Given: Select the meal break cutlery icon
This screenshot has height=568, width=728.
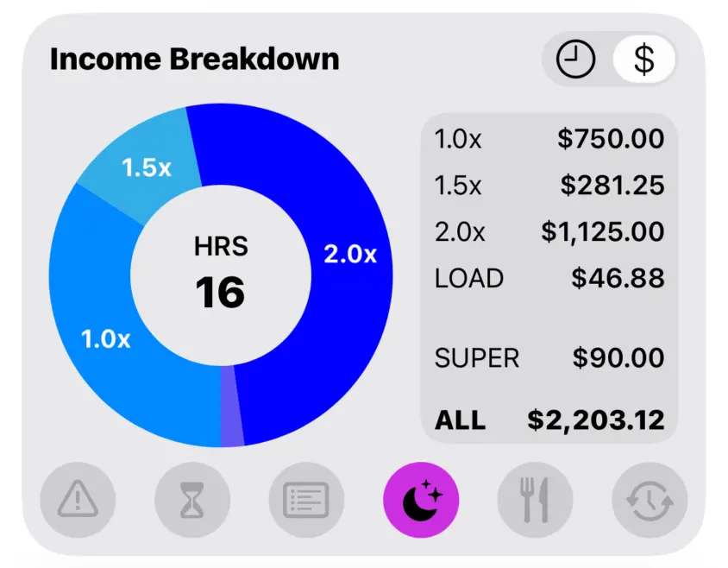Looking at the screenshot, I should point(535,500).
